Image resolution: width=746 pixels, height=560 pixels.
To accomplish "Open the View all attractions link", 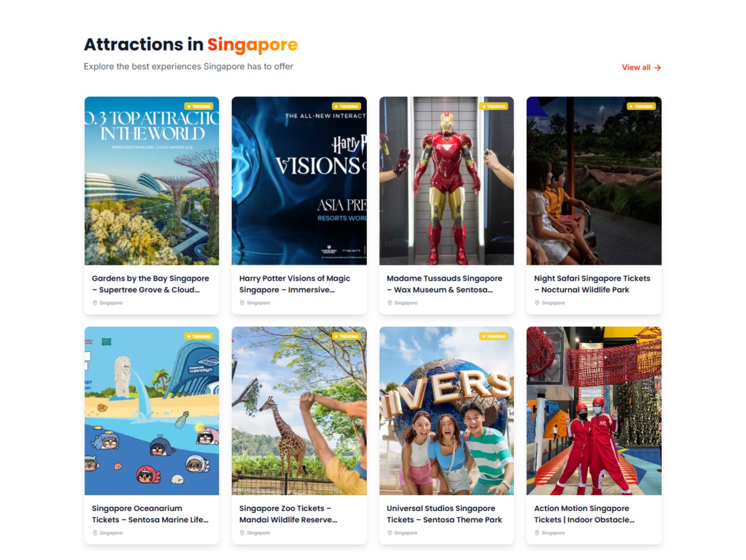I will click(641, 68).
